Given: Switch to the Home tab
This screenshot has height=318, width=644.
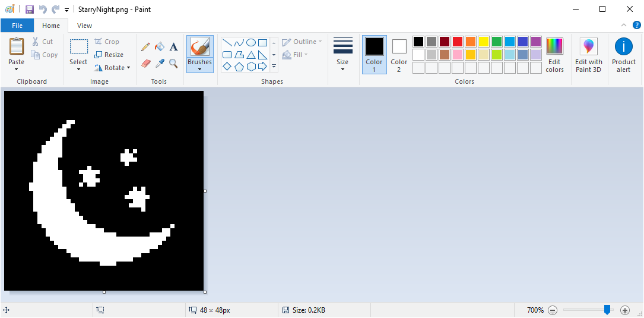Looking at the screenshot, I should pyautogui.click(x=51, y=26).
